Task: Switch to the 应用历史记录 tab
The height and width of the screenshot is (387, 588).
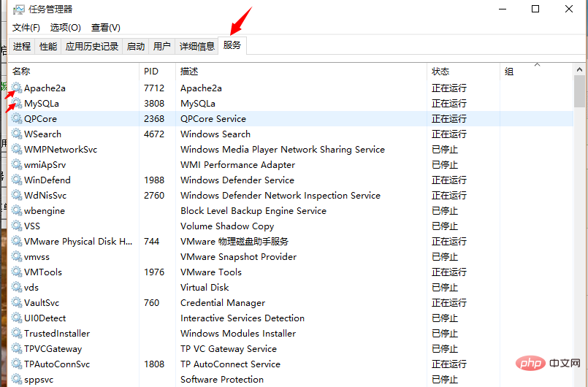Action: point(92,46)
